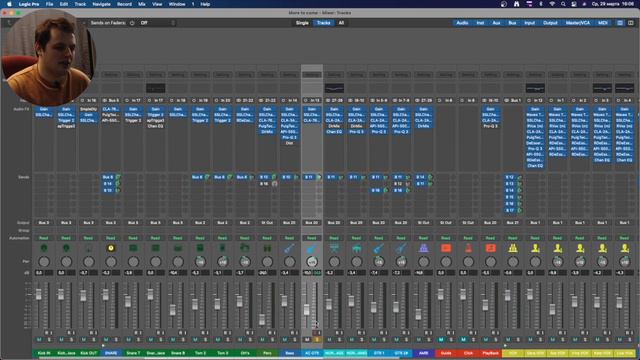
Task: Open Read automation menu on AC GTR
Action: coord(312,238)
